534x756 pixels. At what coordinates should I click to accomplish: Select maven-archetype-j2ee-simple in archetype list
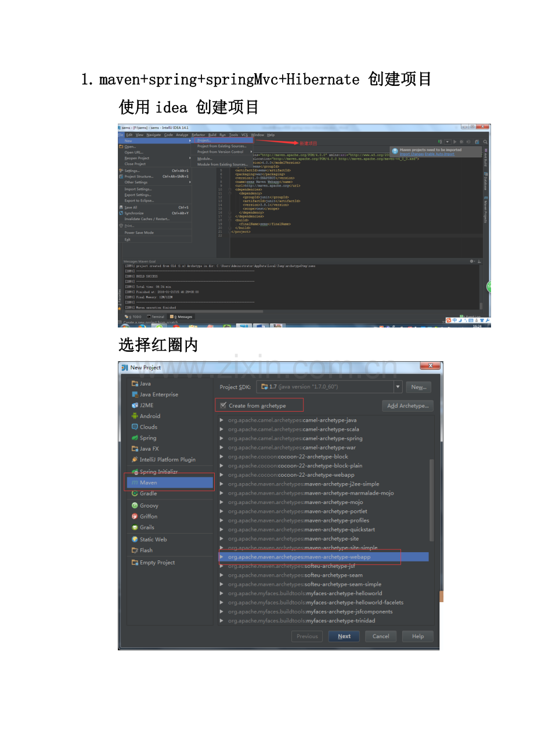pos(324,484)
